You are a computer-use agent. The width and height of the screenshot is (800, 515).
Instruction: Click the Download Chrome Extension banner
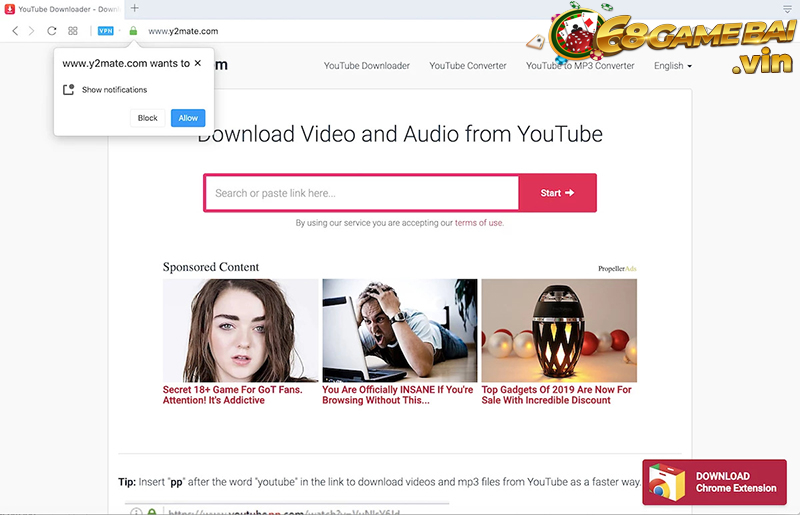tap(714, 482)
